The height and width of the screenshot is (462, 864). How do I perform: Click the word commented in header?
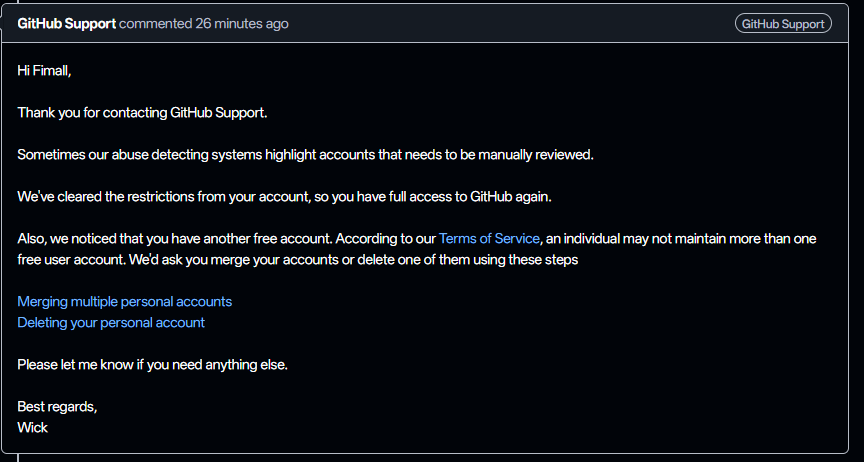[x=155, y=24]
